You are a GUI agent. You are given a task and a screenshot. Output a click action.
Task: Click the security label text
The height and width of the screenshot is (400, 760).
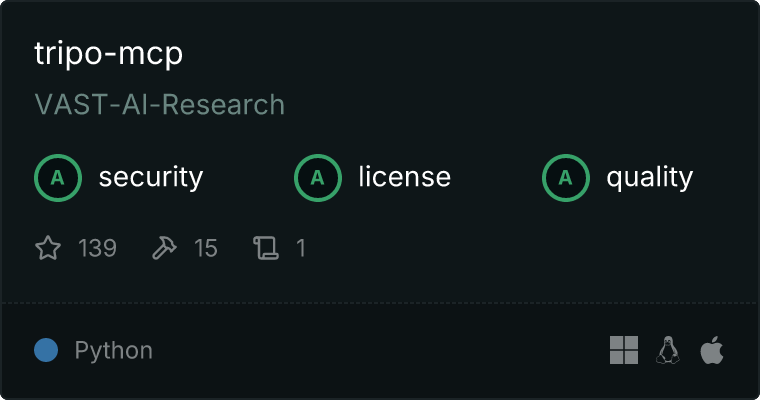[x=151, y=177]
